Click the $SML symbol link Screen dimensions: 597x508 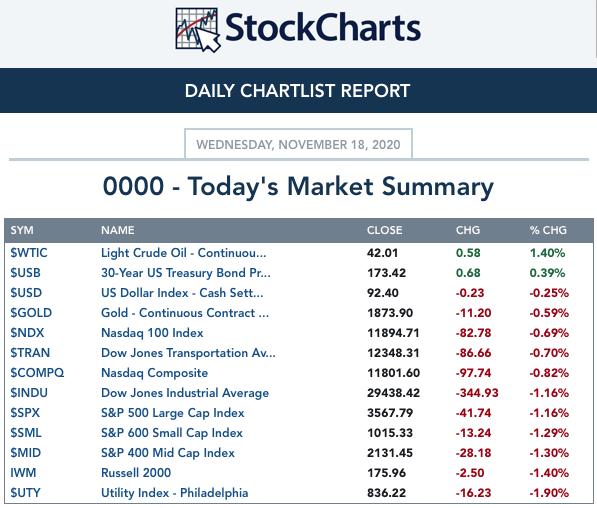click(26, 433)
